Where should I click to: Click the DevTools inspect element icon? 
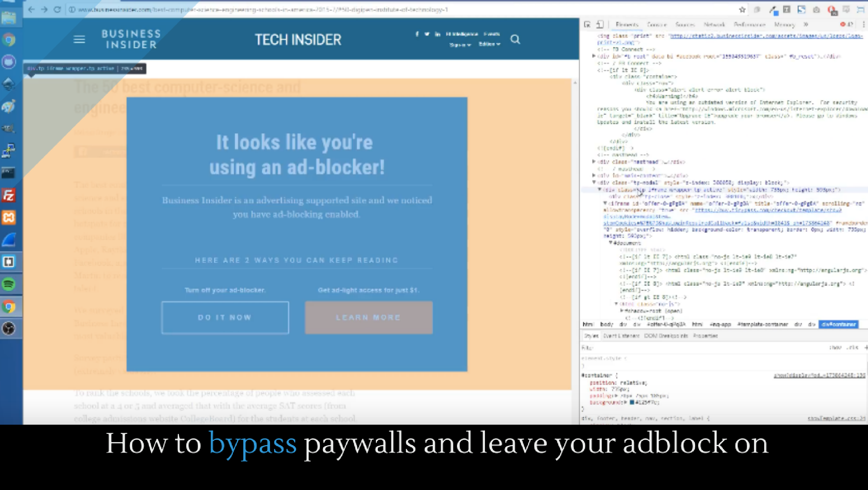[x=587, y=24]
